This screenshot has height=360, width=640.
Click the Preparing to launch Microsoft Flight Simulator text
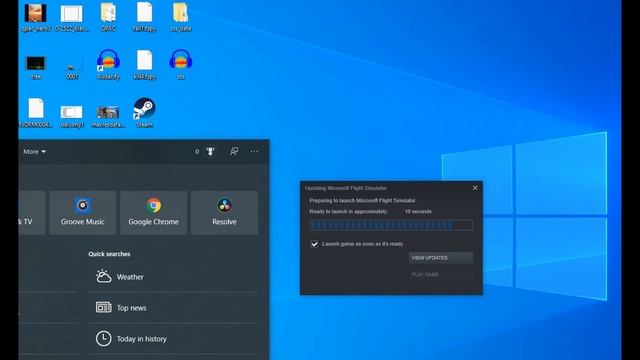[x=362, y=200]
